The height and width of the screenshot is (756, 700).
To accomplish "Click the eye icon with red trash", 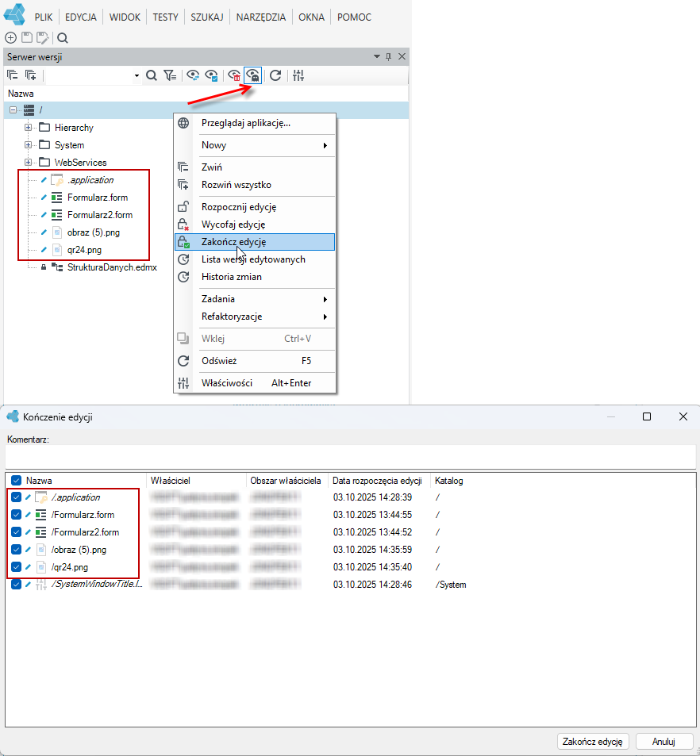I will [x=234, y=75].
